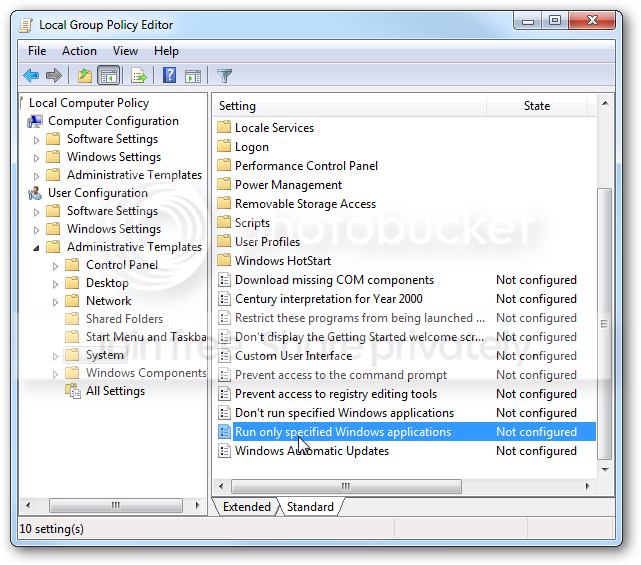Expand Software Settings under User Configuration
Image resolution: width=641 pixels, height=565 pixels.
click(x=36, y=212)
